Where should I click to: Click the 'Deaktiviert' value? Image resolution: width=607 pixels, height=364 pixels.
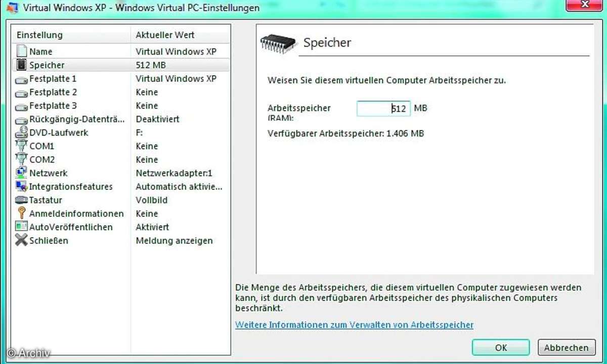pos(157,119)
